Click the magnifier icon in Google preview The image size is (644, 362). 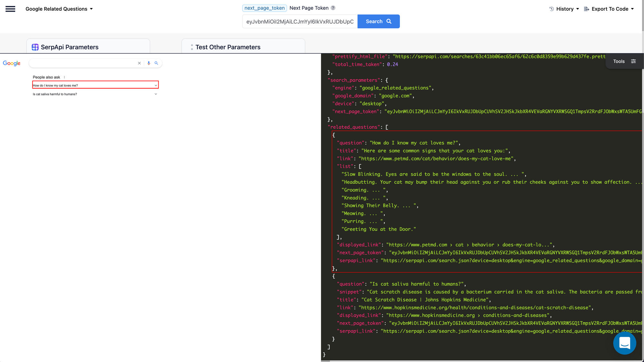coord(156,63)
